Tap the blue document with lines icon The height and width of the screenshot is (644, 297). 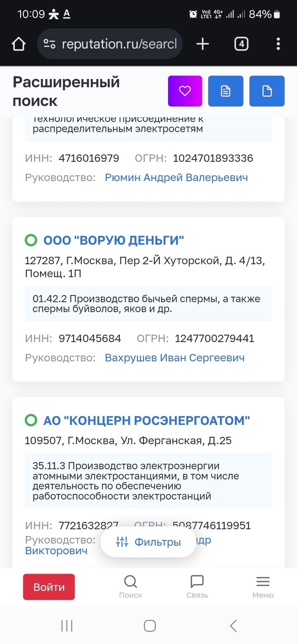point(226,91)
